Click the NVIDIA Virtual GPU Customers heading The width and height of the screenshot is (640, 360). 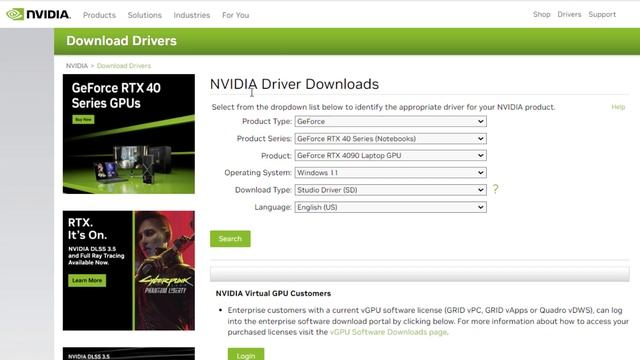(273, 293)
